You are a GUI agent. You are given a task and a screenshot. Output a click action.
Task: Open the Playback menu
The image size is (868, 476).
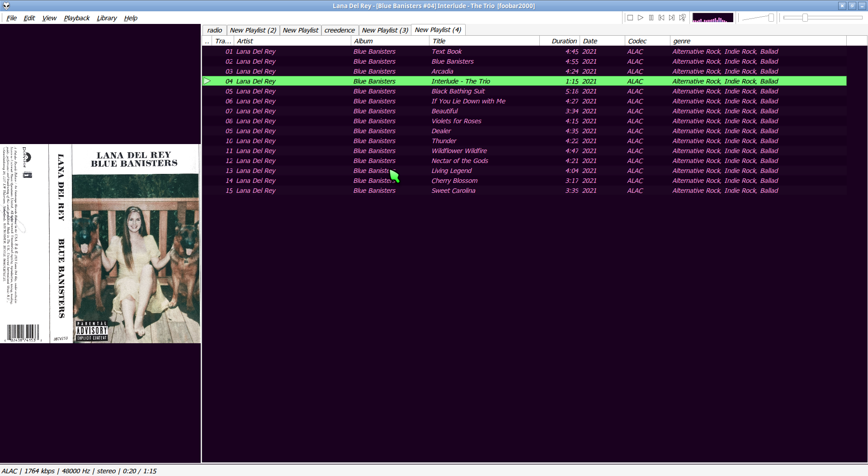[x=77, y=18]
